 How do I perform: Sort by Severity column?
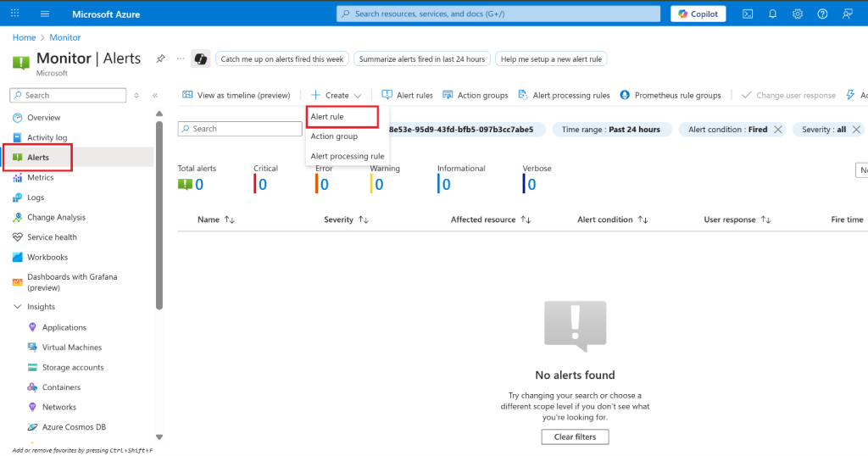(x=346, y=220)
